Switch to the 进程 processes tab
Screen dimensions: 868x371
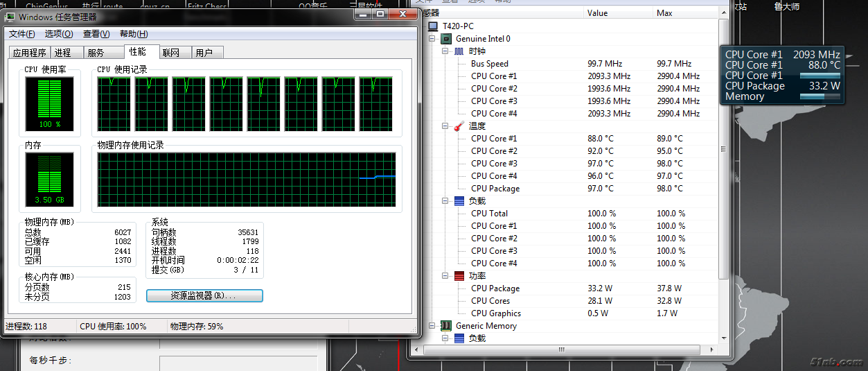tap(62, 53)
